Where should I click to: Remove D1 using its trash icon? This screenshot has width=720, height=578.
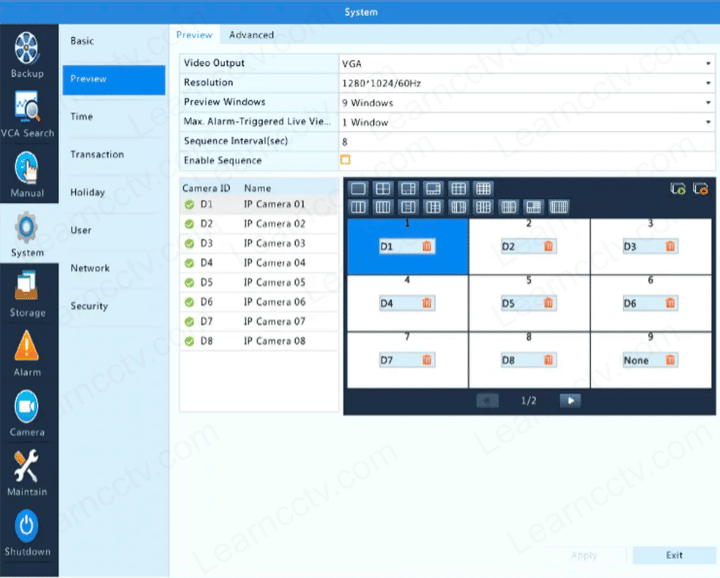(427, 246)
